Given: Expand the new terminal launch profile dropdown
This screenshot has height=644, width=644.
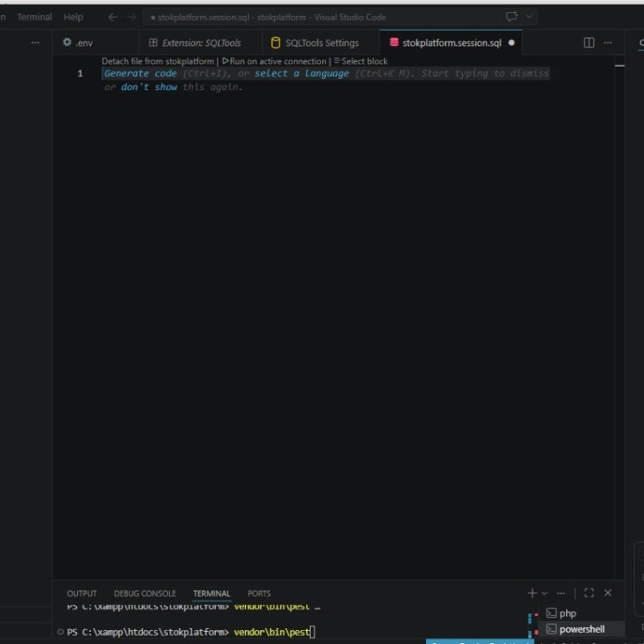Looking at the screenshot, I should tap(544, 593).
